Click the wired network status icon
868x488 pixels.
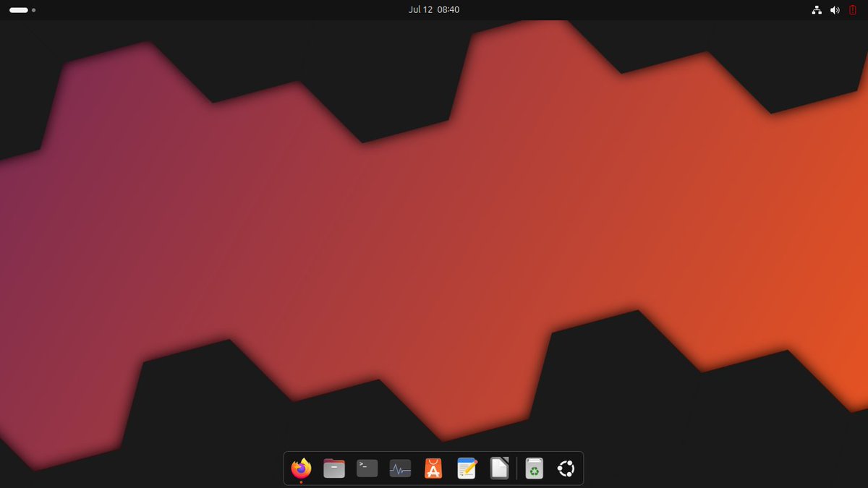(x=817, y=10)
